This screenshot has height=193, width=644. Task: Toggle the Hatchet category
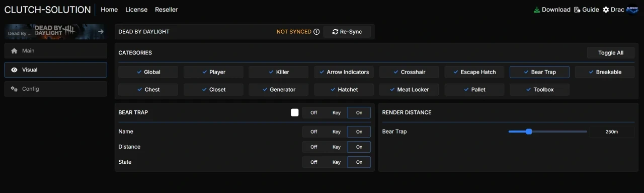tap(344, 90)
